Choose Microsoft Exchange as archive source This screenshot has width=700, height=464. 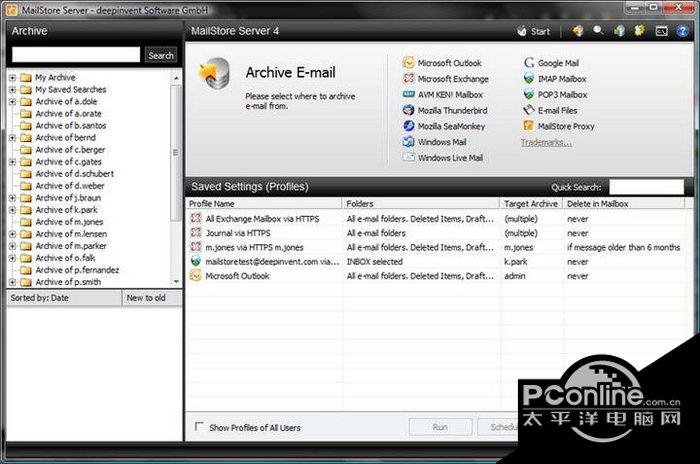[x=446, y=79]
